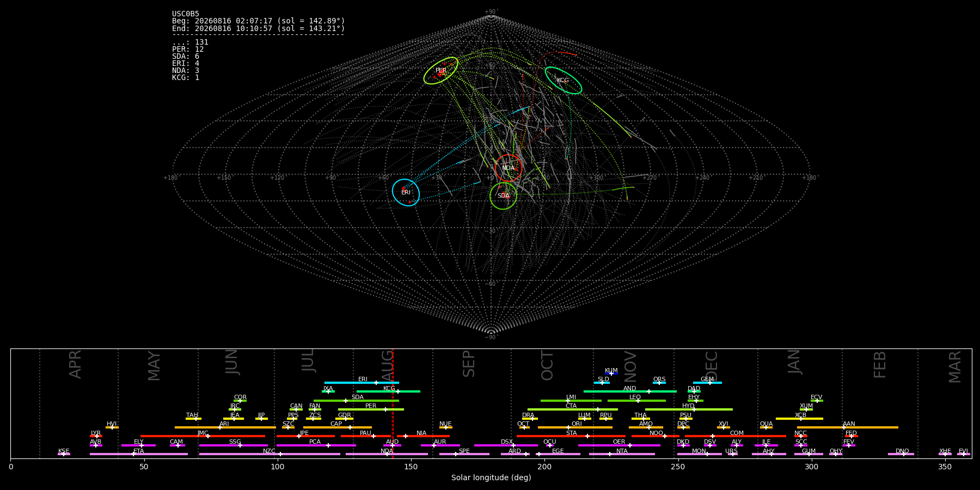Click the PER: 12 count in legend
Viewport: 980px width, 490px height.
188,50
